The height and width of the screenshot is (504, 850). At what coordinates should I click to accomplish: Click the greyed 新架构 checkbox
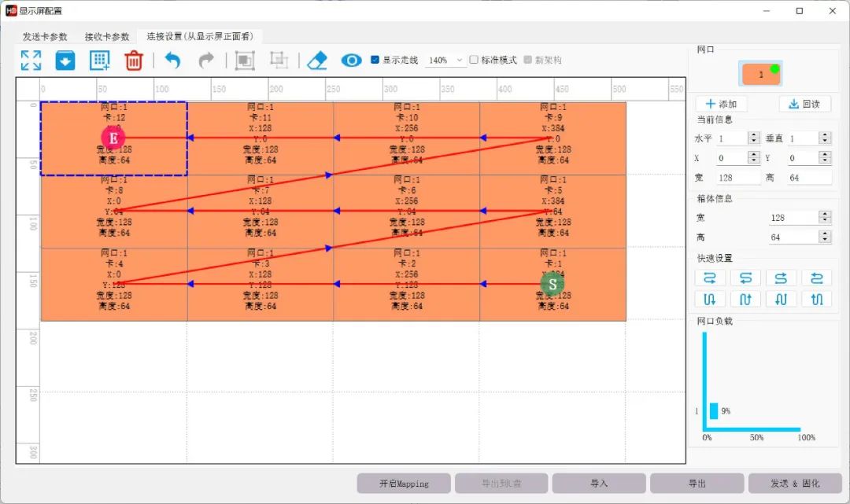point(528,60)
